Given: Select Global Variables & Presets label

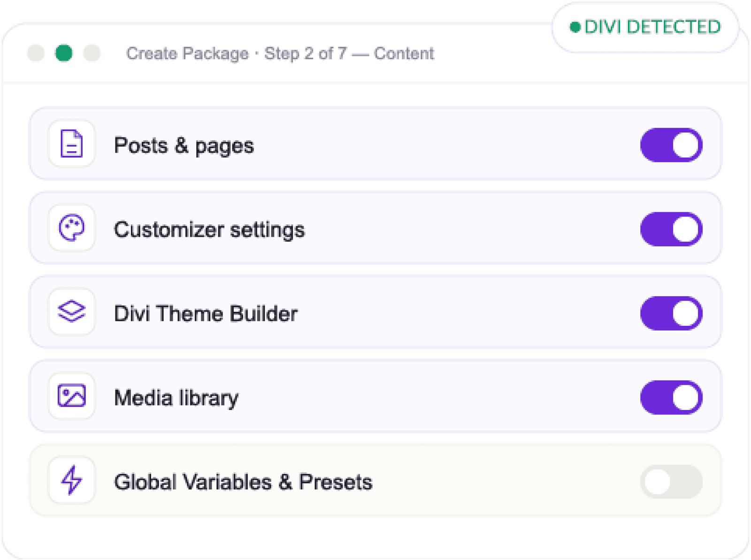Looking at the screenshot, I should (x=243, y=482).
